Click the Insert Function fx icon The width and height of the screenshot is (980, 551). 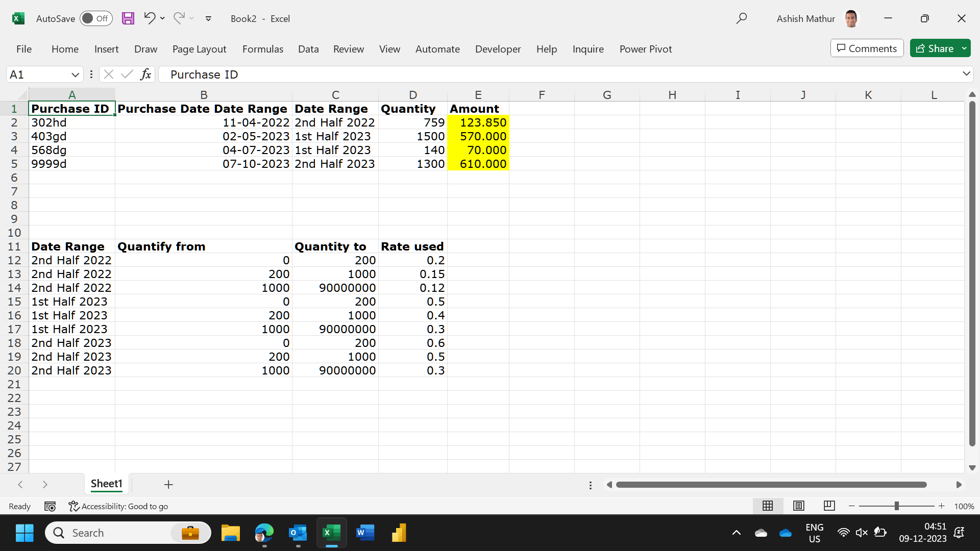tap(145, 74)
